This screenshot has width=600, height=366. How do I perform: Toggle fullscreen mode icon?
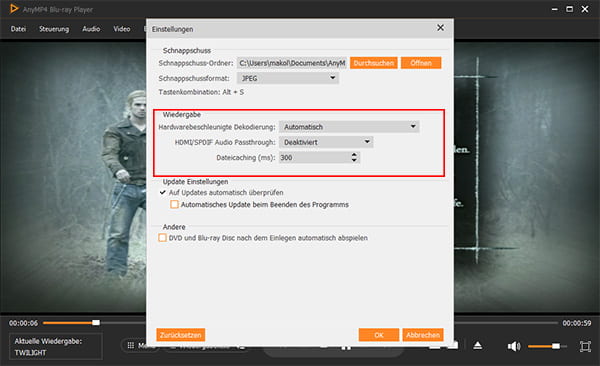[585, 346]
